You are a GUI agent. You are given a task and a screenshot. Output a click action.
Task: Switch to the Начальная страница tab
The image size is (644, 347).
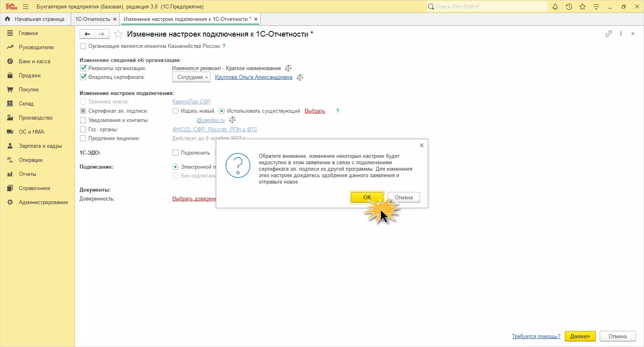pyautogui.click(x=35, y=19)
